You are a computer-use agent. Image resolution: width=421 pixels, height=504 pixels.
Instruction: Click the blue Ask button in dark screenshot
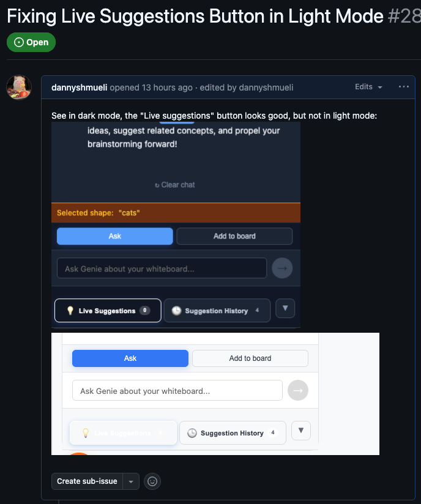pos(115,236)
